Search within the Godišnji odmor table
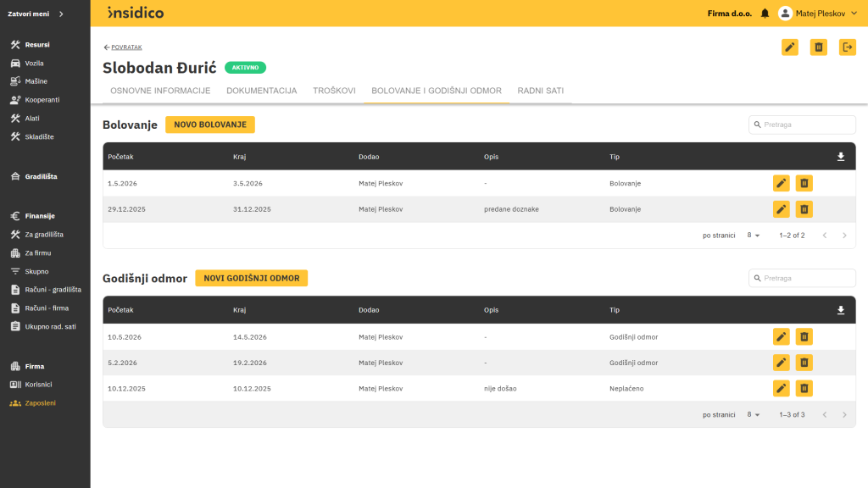The height and width of the screenshot is (488, 868). pyautogui.click(x=802, y=278)
